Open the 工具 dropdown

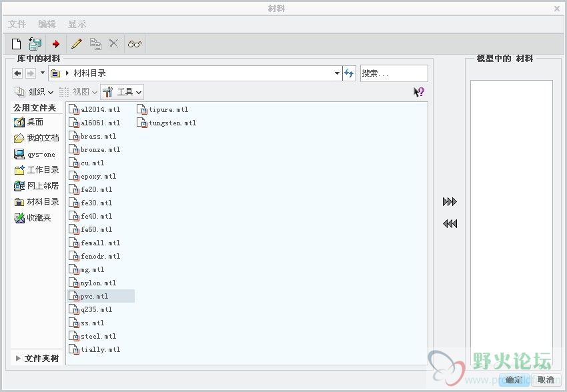tap(122, 92)
